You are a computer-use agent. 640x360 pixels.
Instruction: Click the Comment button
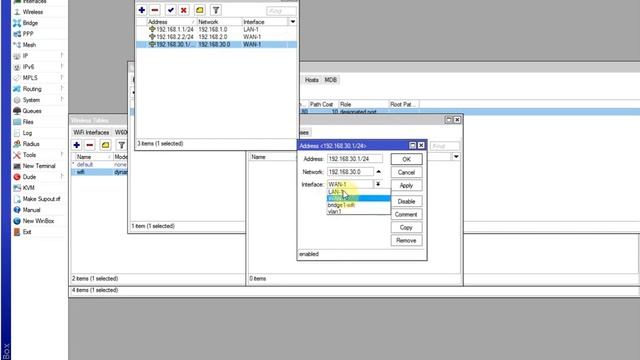(x=407, y=214)
